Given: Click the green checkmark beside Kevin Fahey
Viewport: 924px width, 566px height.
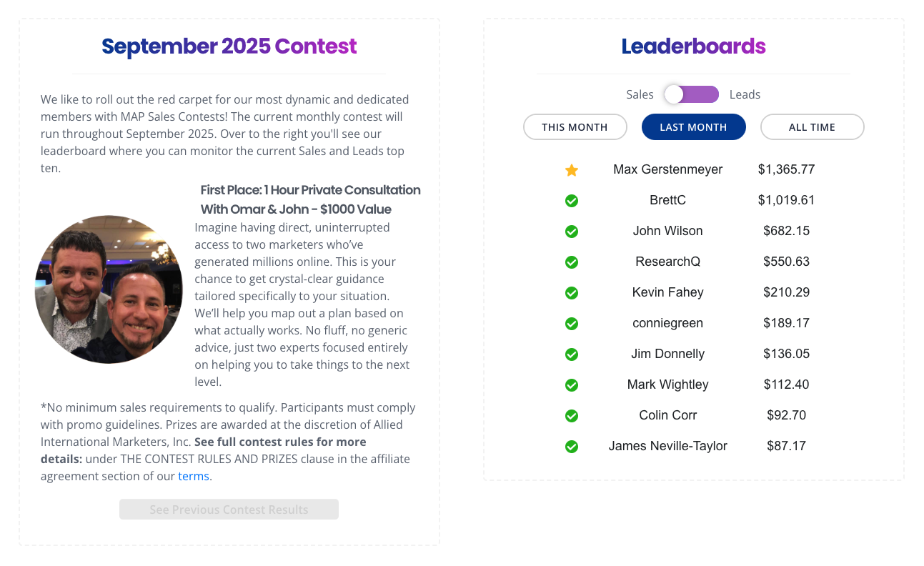Looking at the screenshot, I should click(x=572, y=293).
